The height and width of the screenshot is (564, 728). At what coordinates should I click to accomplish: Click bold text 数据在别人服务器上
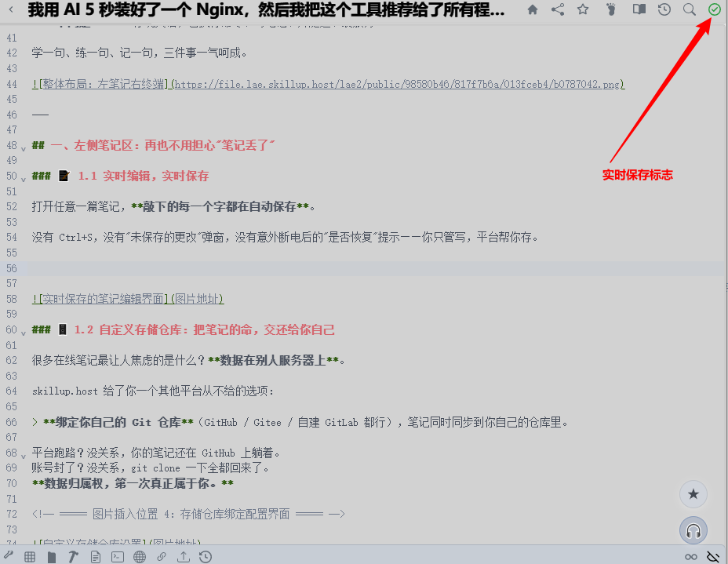273,360
